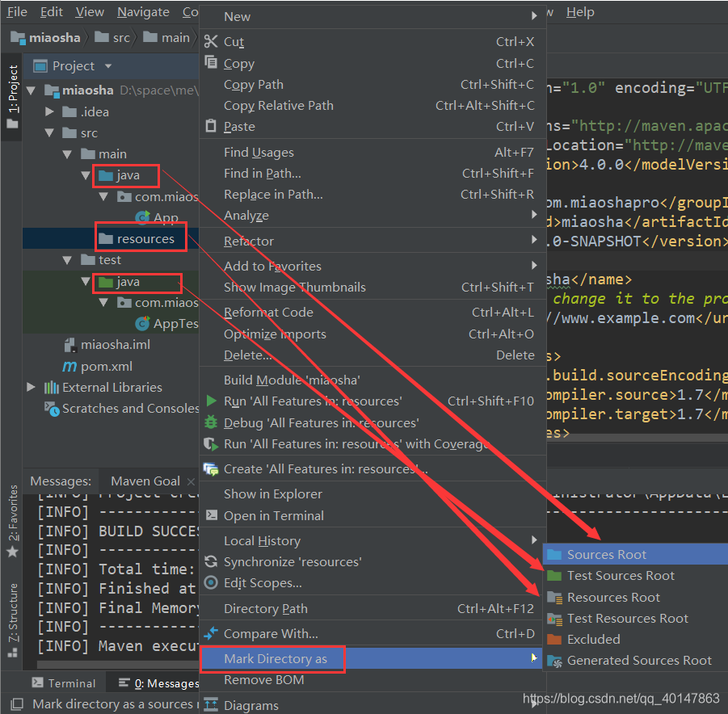Click the Scratches and Consoles icon
Image resolution: width=728 pixels, height=714 pixels.
point(52,409)
